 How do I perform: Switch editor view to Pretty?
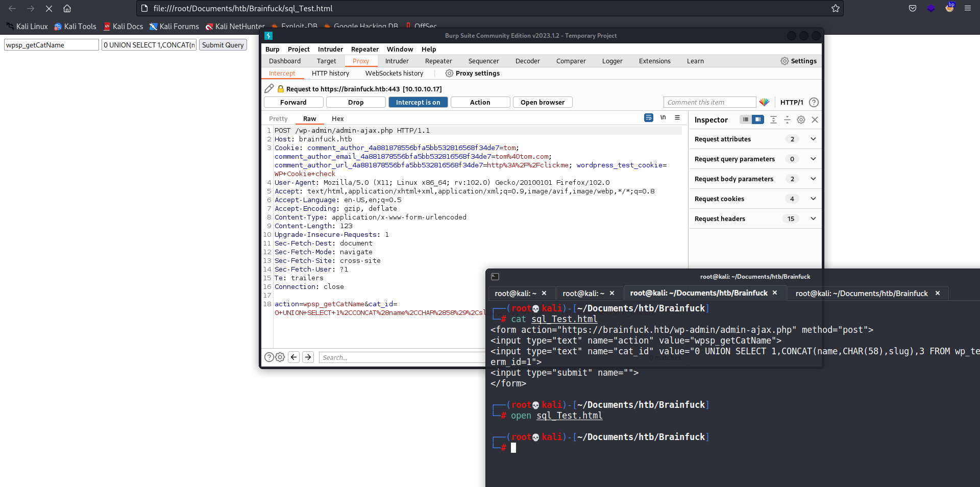pos(278,118)
